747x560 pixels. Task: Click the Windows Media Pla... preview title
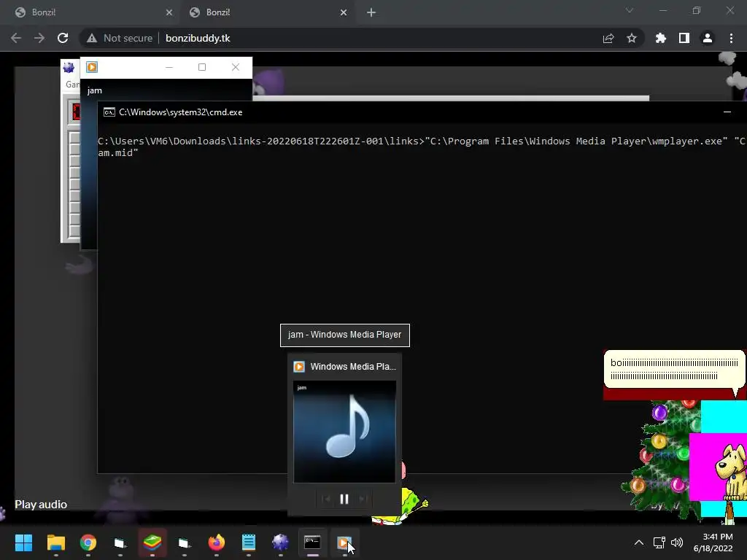[353, 367]
